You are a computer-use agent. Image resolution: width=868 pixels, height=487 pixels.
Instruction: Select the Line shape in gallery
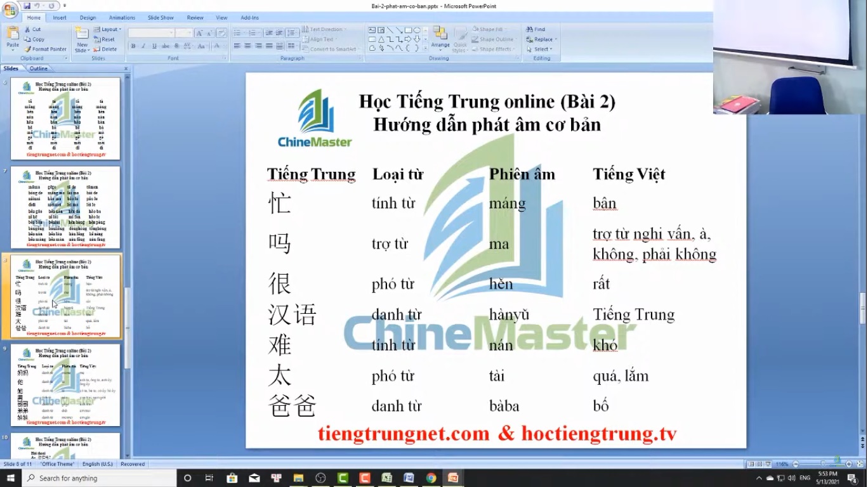[390, 30]
